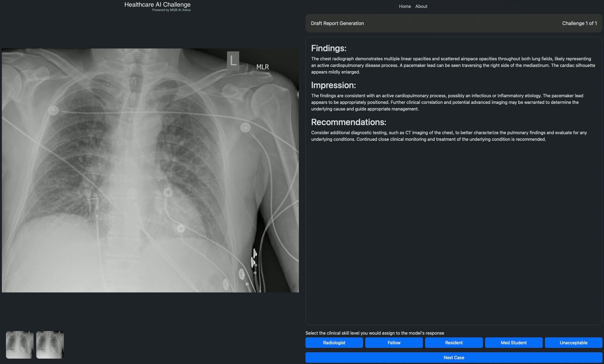Open the About page
This screenshot has width=604, height=364.
(x=421, y=6)
